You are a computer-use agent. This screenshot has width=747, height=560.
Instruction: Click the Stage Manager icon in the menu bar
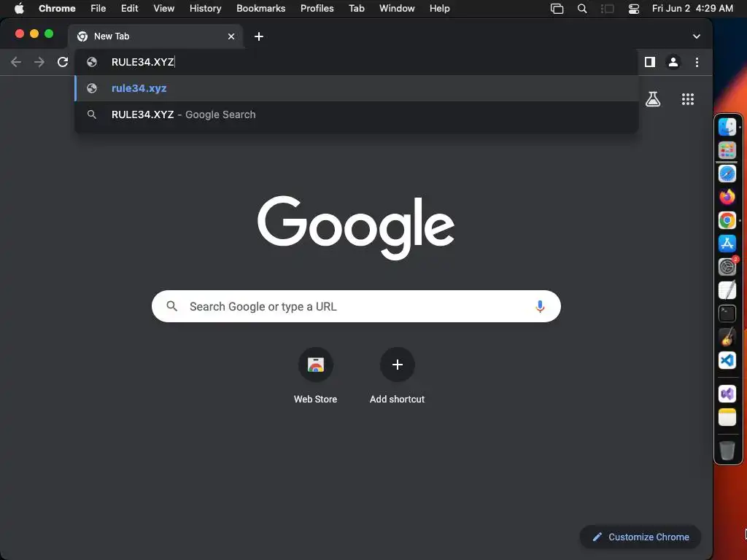click(608, 9)
